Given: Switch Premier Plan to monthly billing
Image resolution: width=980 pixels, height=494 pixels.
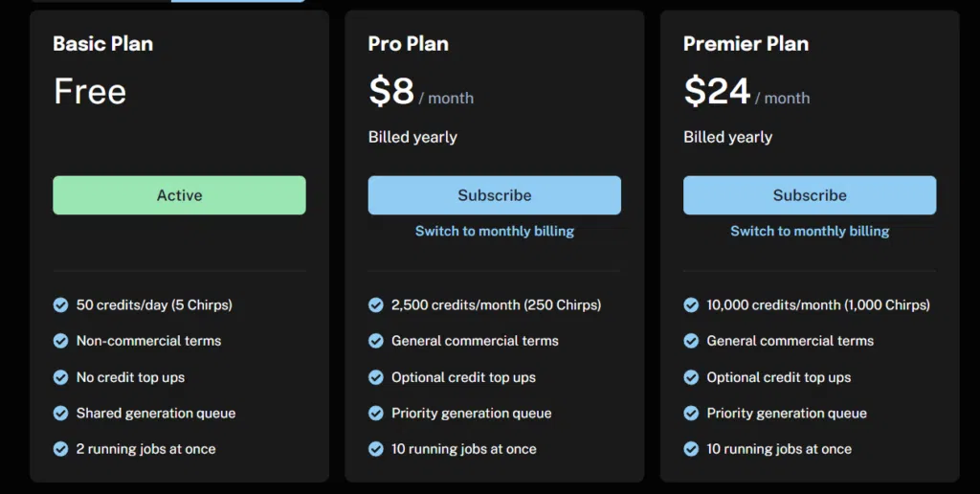Looking at the screenshot, I should coord(809,231).
